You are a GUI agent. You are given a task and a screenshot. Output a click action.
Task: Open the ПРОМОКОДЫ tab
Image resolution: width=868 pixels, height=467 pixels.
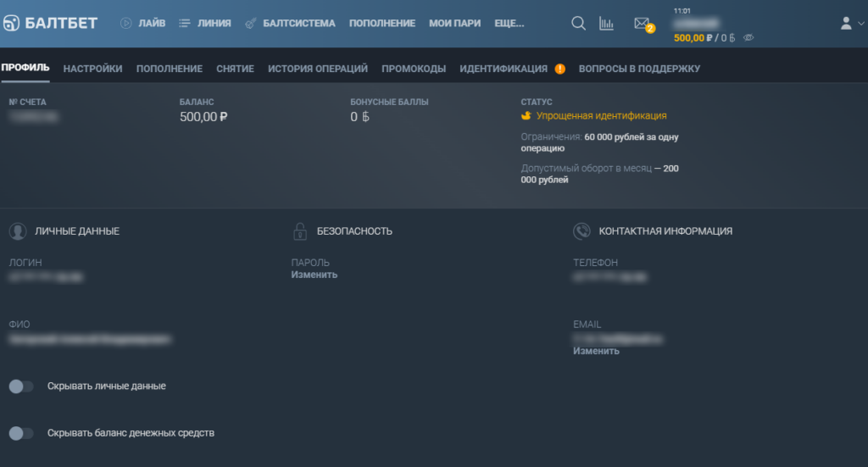click(x=414, y=69)
